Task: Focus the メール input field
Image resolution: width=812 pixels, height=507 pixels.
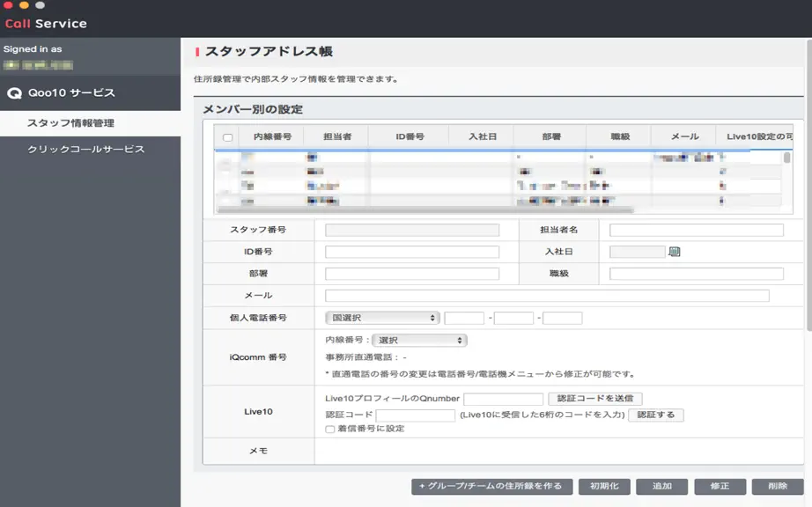Action: (548, 296)
